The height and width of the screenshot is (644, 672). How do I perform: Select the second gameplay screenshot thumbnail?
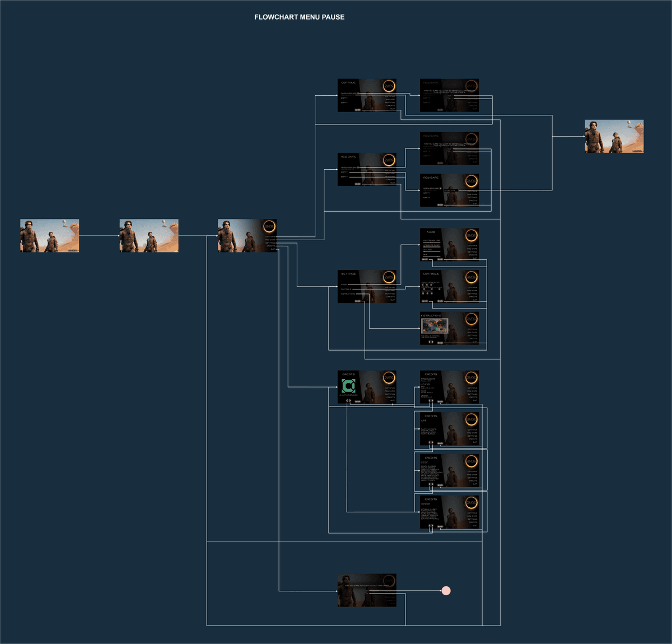pos(149,236)
